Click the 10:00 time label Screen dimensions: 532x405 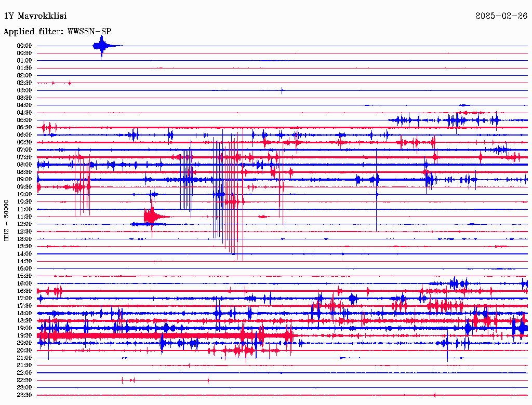click(x=24, y=194)
